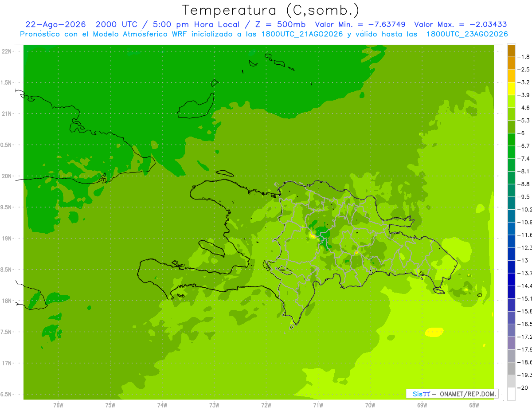Click the '-5.3' colorbar label

tap(524, 121)
